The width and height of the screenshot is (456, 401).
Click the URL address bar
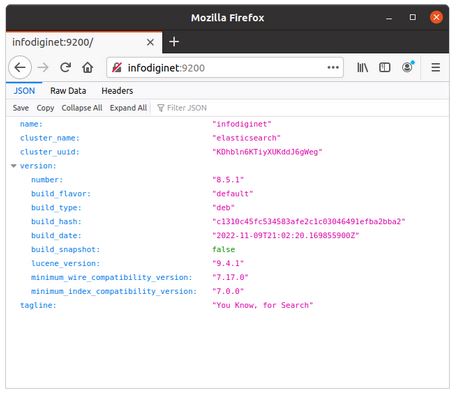coord(225,68)
